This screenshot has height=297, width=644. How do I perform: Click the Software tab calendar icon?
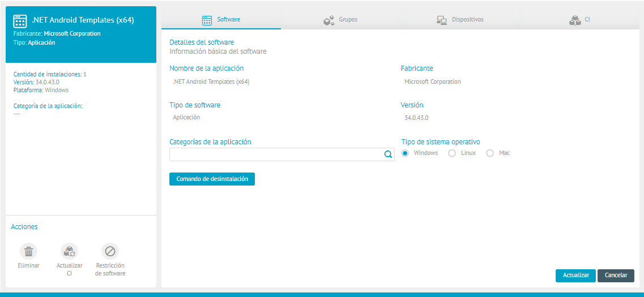[207, 20]
